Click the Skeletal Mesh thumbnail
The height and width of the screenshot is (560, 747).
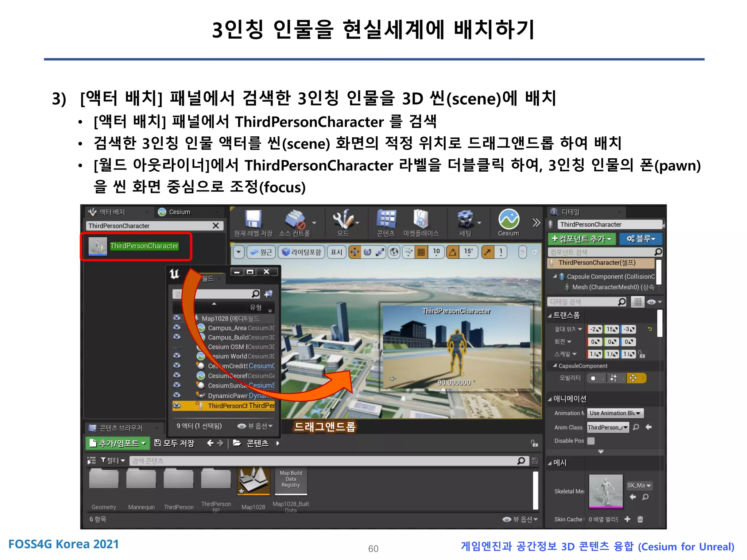606,491
